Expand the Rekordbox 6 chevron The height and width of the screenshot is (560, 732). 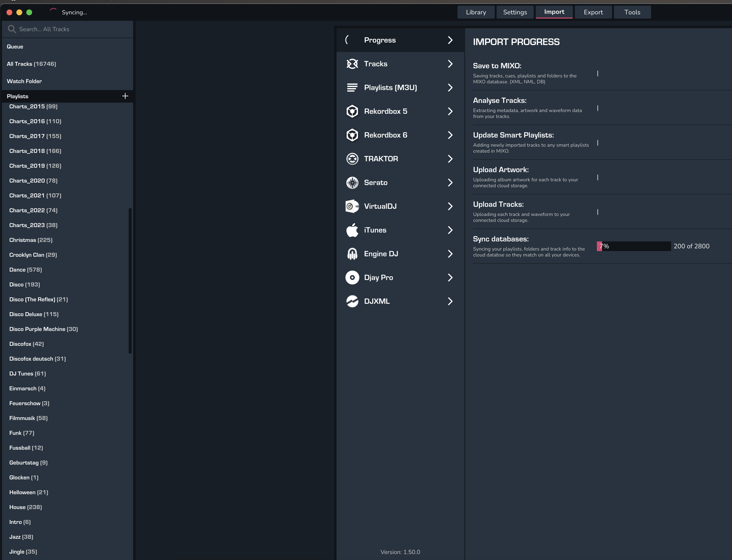coord(450,135)
